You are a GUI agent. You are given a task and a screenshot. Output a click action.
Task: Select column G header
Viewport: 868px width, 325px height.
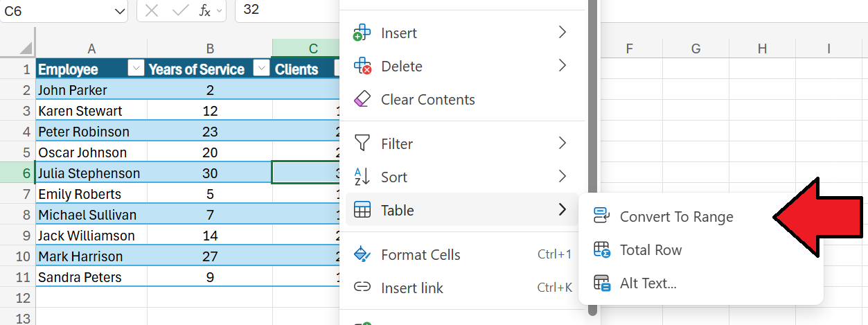coord(696,49)
